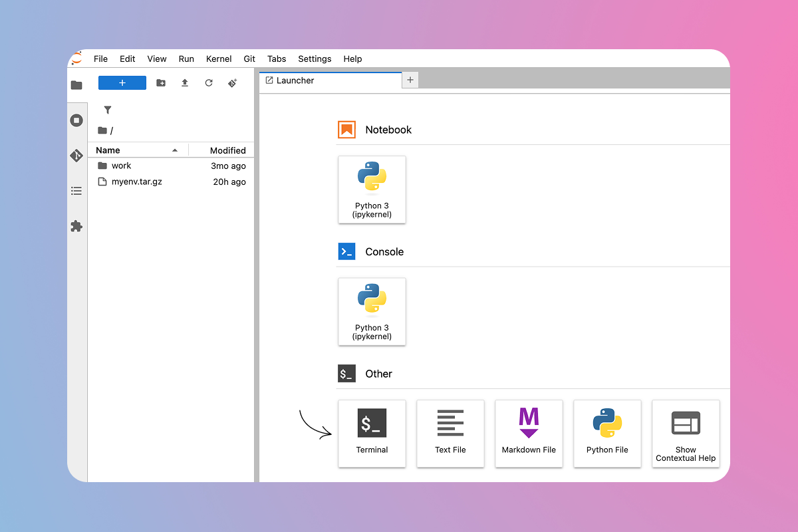Screen dimensions: 798x532
Task: Open the Run menu
Action: (186, 59)
